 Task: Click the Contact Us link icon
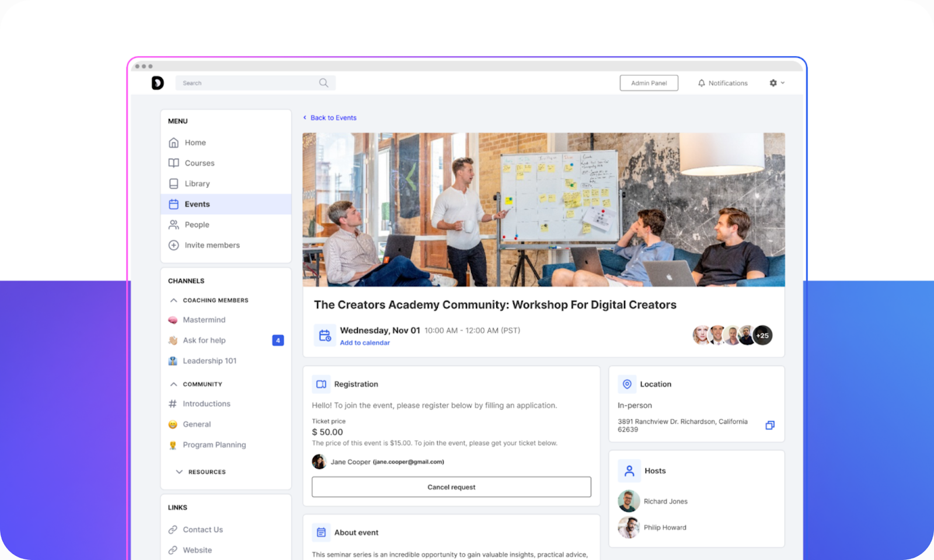tap(173, 530)
